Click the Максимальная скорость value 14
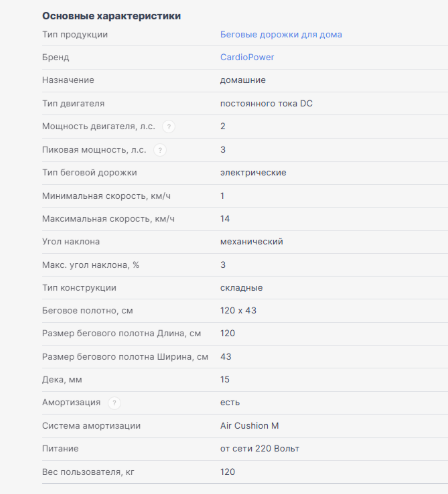Viewport: 448px width, 494px height. click(x=225, y=219)
